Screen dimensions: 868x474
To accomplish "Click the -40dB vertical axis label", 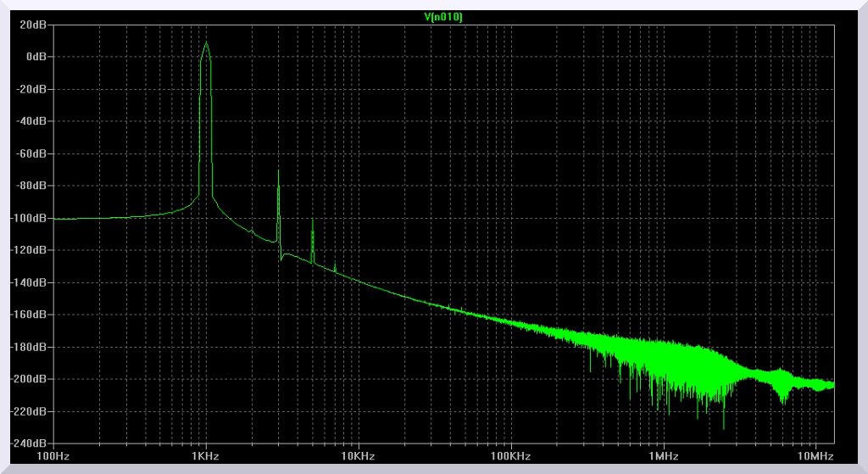I will tap(31, 121).
